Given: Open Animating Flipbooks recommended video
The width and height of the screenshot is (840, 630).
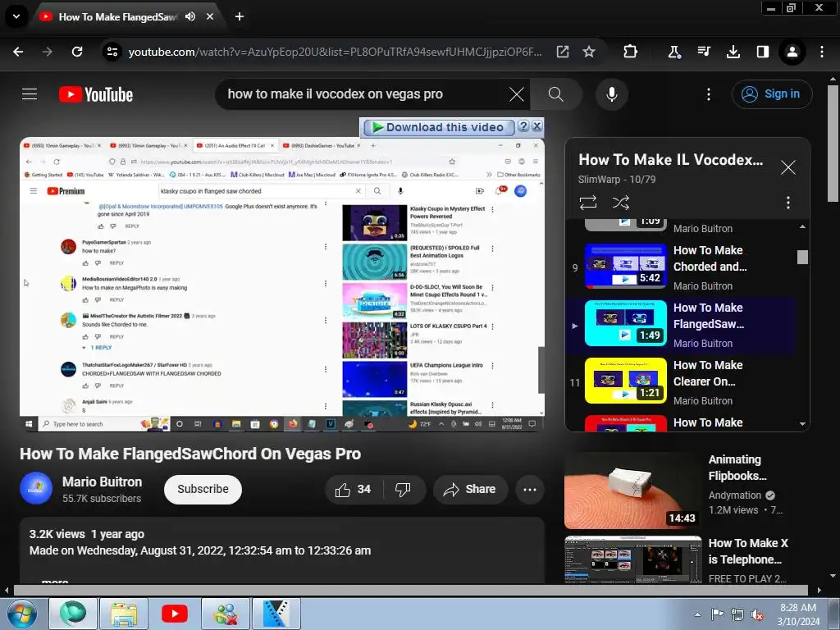Looking at the screenshot, I should (x=676, y=491).
